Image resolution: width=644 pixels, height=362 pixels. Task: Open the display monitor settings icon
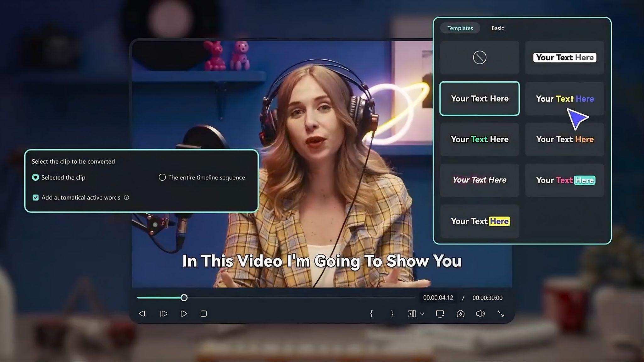pyautogui.click(x=440, y=314)
